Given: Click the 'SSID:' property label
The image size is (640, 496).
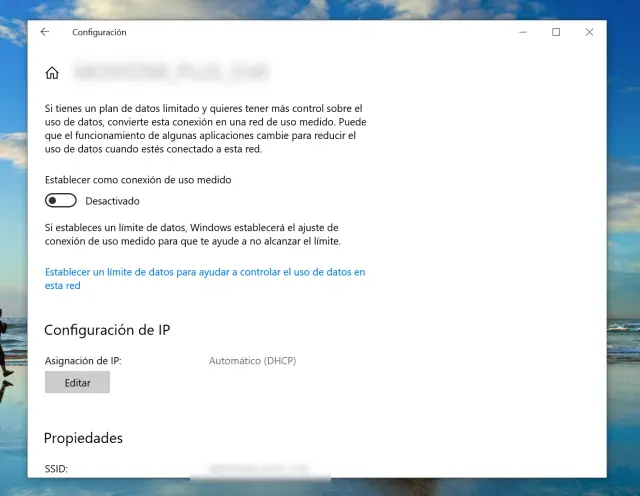Looking at the screenshot, I should point(57,468).
